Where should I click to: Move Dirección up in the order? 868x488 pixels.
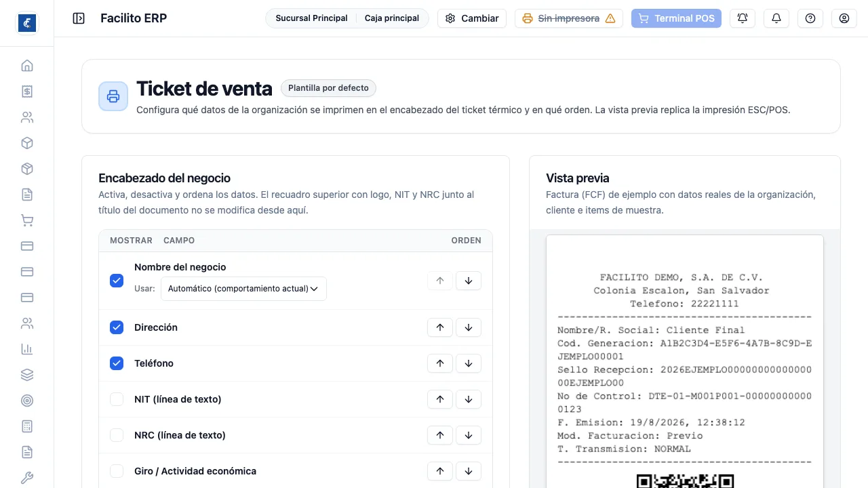point(440,327)
